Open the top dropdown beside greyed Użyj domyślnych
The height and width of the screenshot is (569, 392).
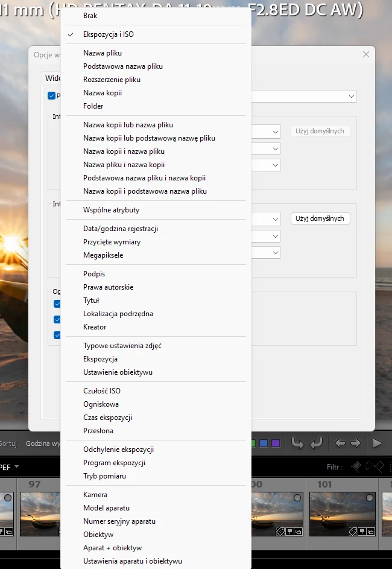[x=266, y=132]
